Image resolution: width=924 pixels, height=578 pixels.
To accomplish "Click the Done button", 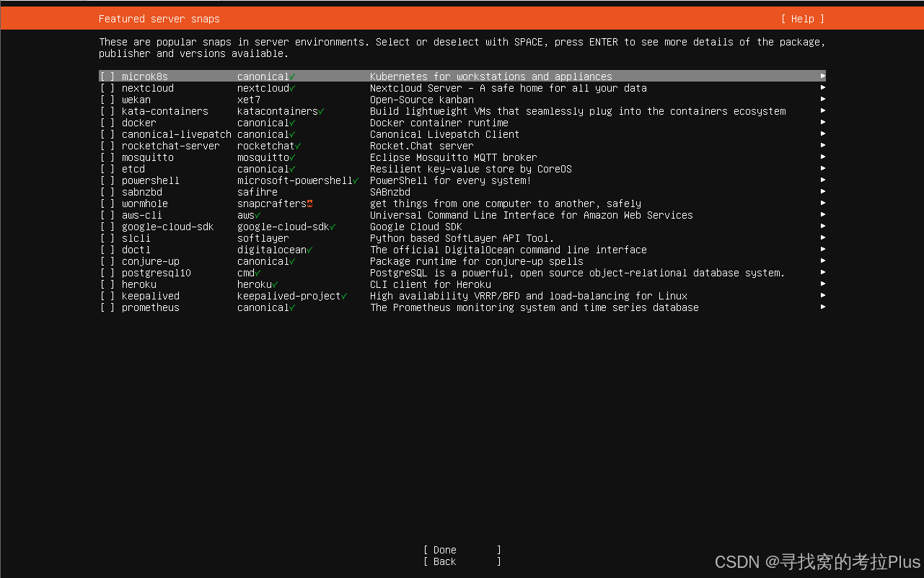I will tap(462, 550).
